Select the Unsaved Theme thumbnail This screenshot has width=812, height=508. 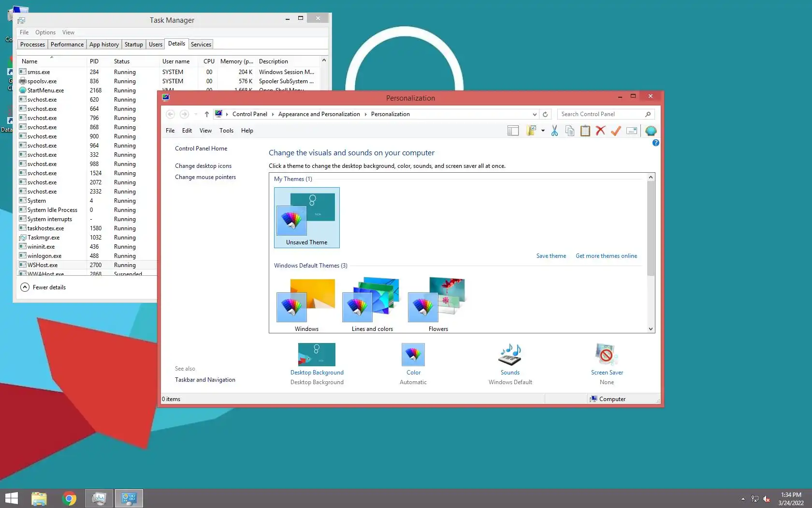[x=307, y=218]
